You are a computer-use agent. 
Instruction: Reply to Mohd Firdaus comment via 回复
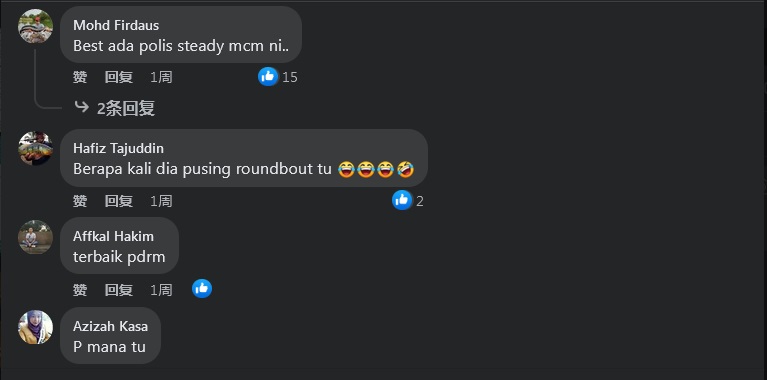[118, 77]
